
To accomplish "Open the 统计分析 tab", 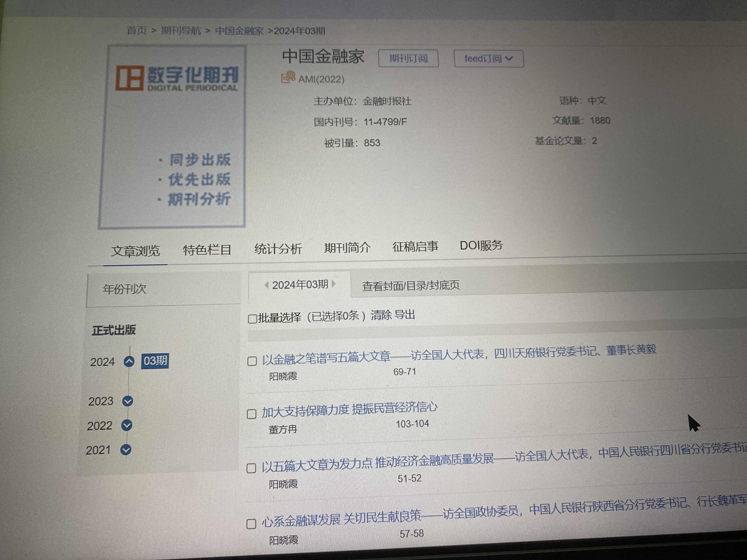I will (x=278, y=249).
